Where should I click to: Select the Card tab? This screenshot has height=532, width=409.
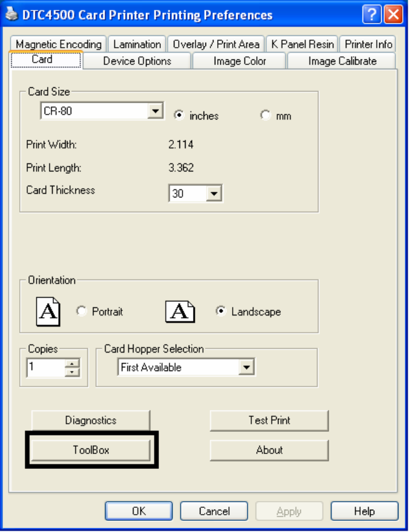[x=46, y=60]
